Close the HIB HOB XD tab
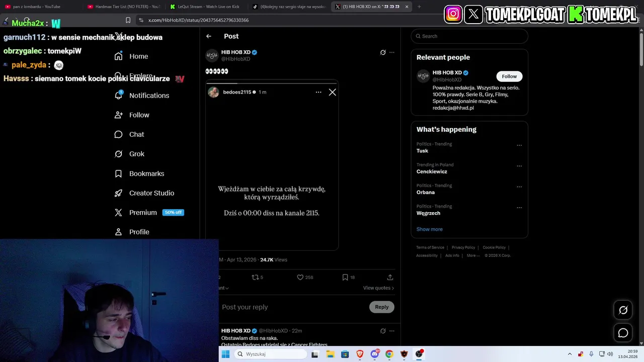The height and width of the screenshot is (362, 644). coord(407,7)
